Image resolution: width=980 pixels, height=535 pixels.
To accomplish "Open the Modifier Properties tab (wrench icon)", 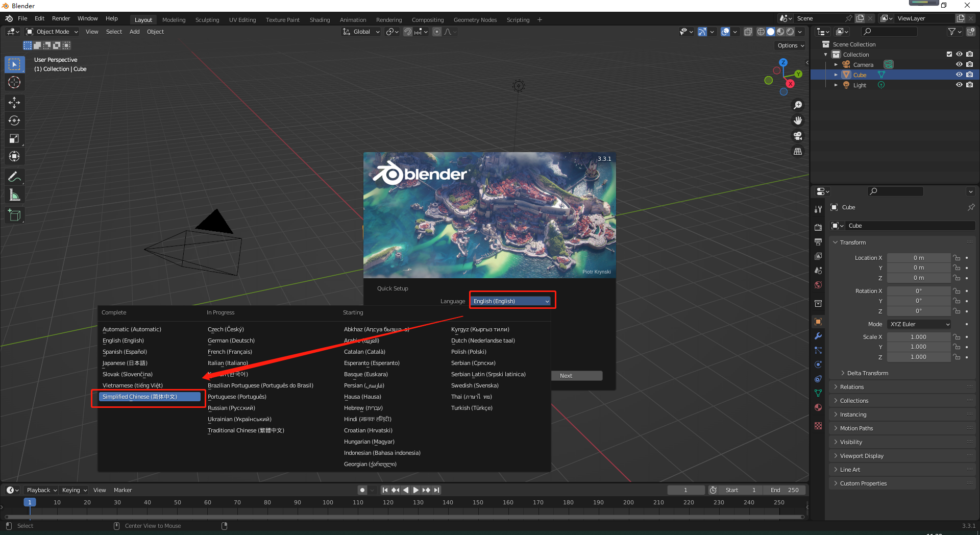I will pyautogui.click(x=818, y=336).
